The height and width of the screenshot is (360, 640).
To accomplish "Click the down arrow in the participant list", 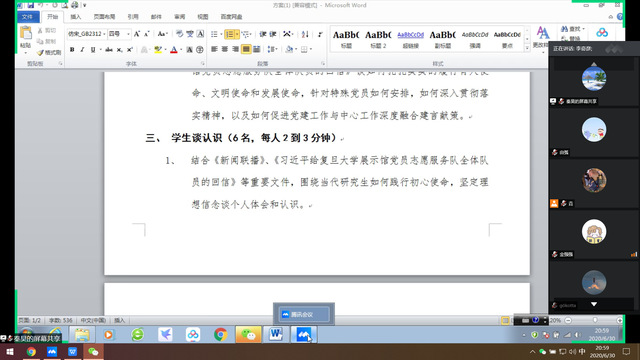I will [x=594, y=304].
